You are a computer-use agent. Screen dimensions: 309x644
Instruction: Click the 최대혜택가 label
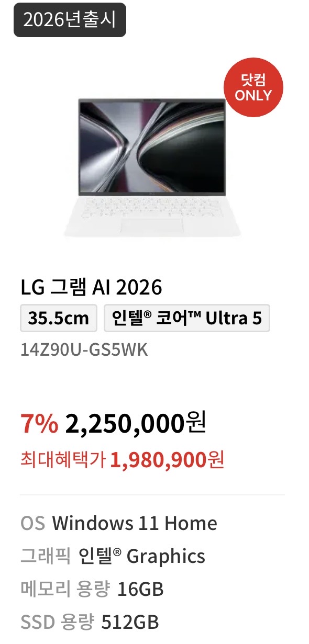click(x=63, y=460)
